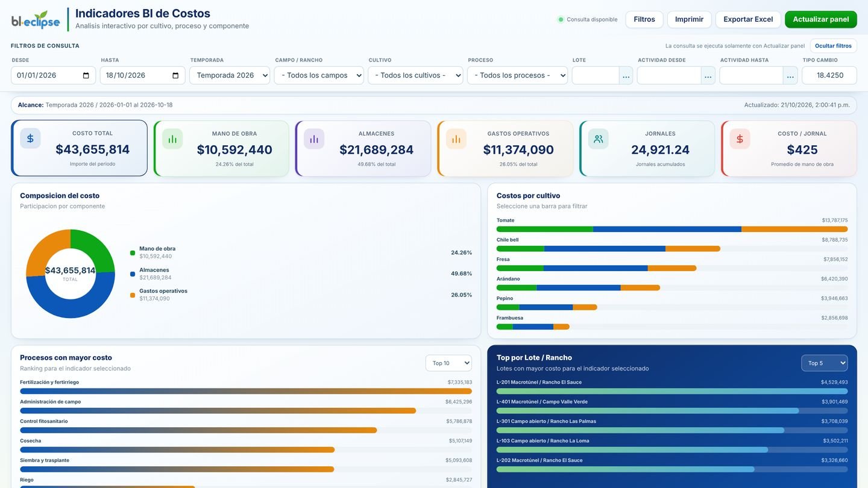Export the panel with Exportar Excel
868x488 pixels.
[748, 19]
